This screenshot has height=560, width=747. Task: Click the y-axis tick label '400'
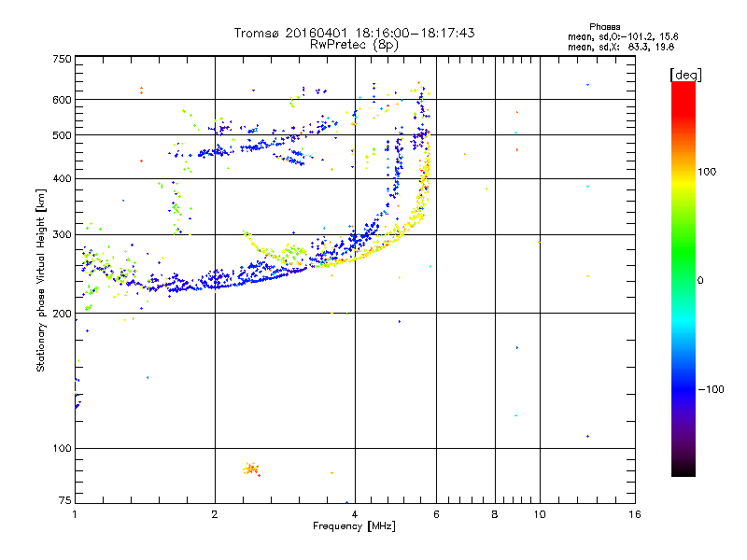click(62, 178)
